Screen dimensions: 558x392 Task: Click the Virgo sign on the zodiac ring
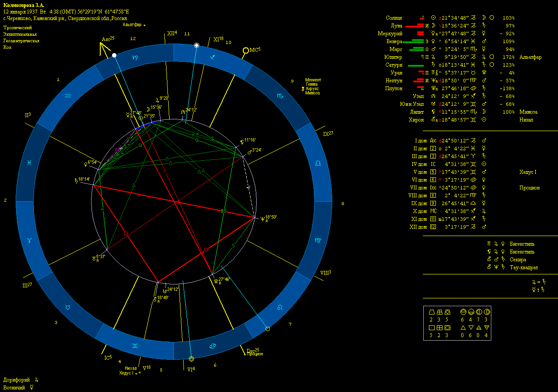[319, 240]
